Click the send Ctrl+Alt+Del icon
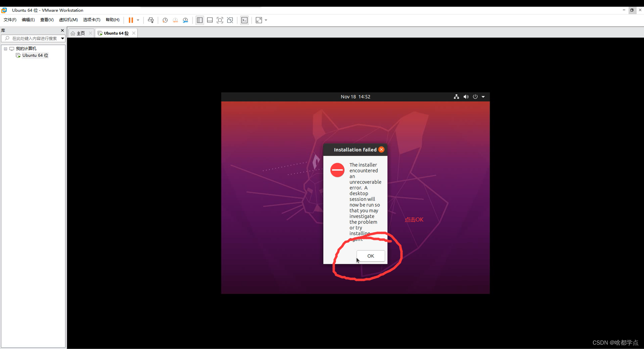Image resolution: width=644 pixels, height=349 pixels. click(151, 20)
